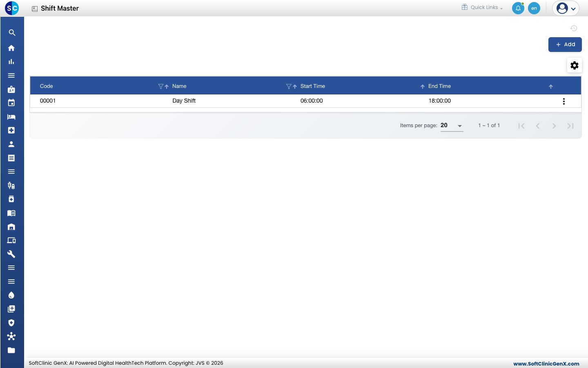Open the add-to-library plus sidebar icon
Screen dimensions: 588x368
click(11, 309)
